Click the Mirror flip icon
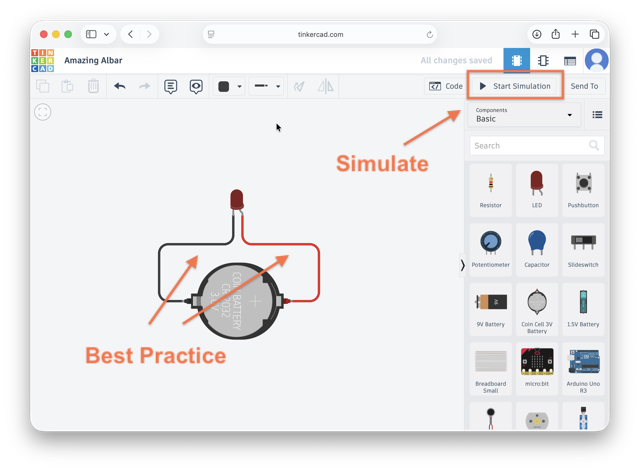This screenshot has width=640, height=471. coord(325,86)
